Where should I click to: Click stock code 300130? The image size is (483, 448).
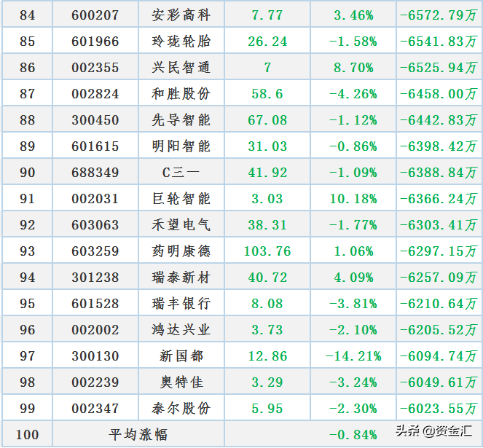95,356
